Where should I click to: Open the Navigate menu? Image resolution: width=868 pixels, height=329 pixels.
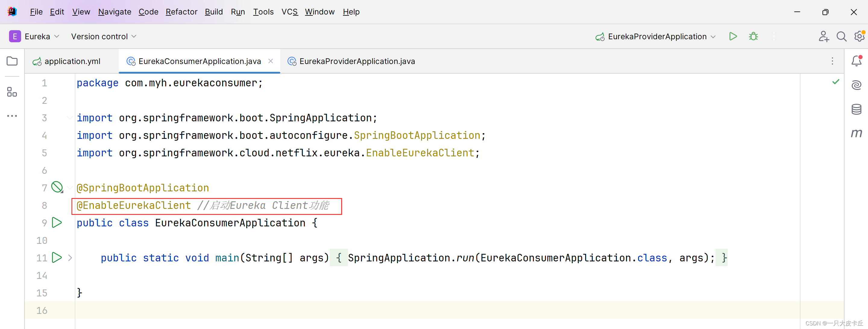pos(115,12)
